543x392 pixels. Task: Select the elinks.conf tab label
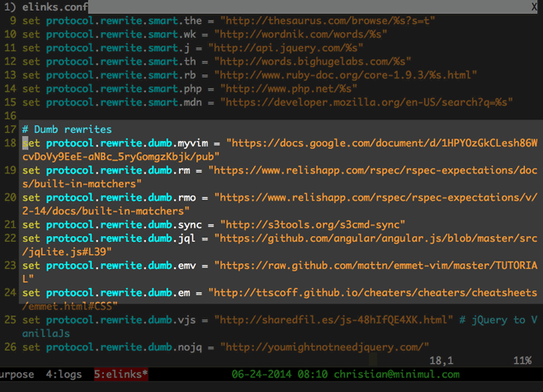[54, 7]
